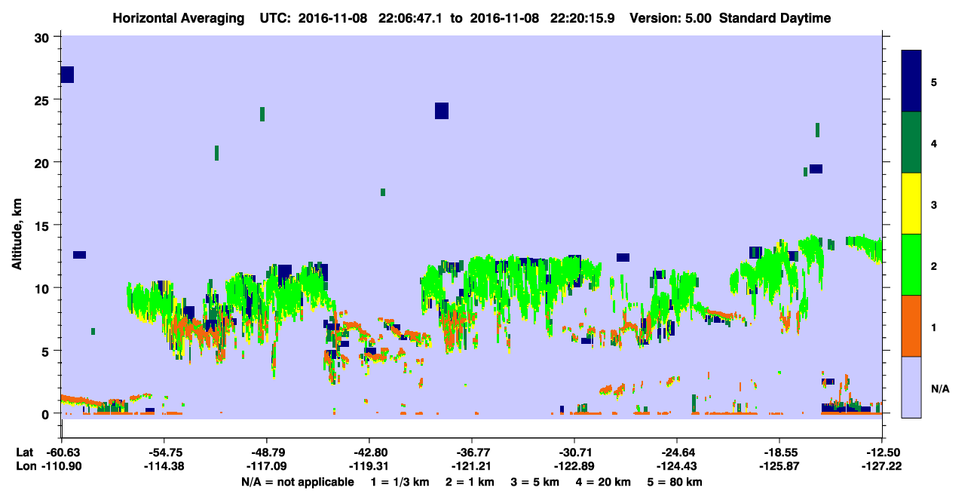Click the y-axis tick label 25
Viewport: 980px width, 503px height.
(44, 100)
